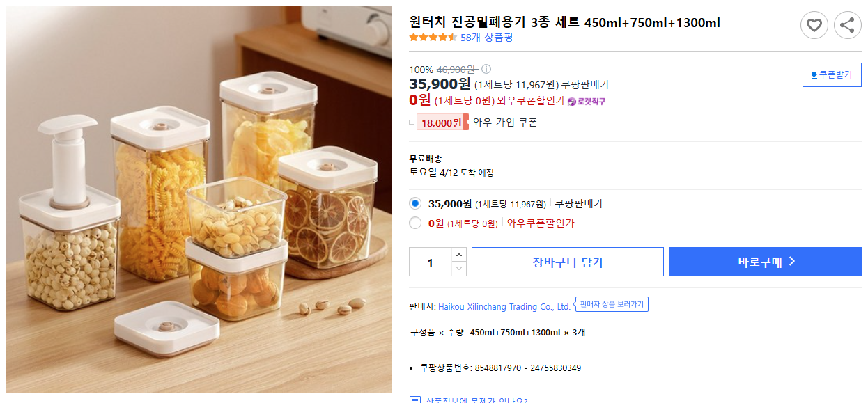Choose the 0원 와우쿠폰할인가 option
The height and width of the screenshot is (403, 868).
[x=414, y=223]
